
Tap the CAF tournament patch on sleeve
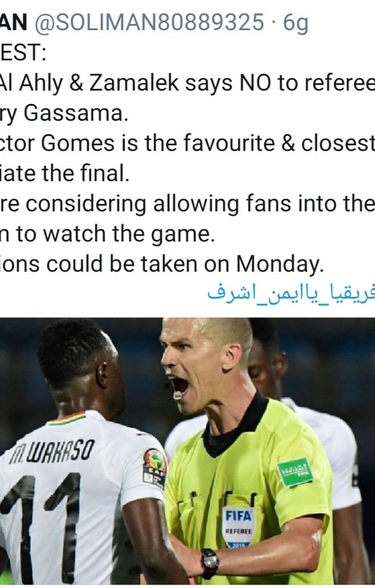coord(155,468)
